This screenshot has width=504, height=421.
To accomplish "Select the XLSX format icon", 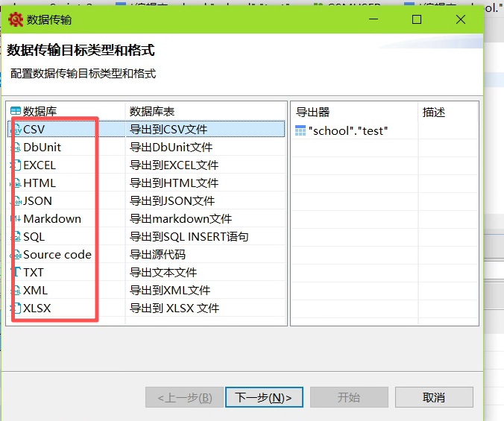I will pos(16,308).
